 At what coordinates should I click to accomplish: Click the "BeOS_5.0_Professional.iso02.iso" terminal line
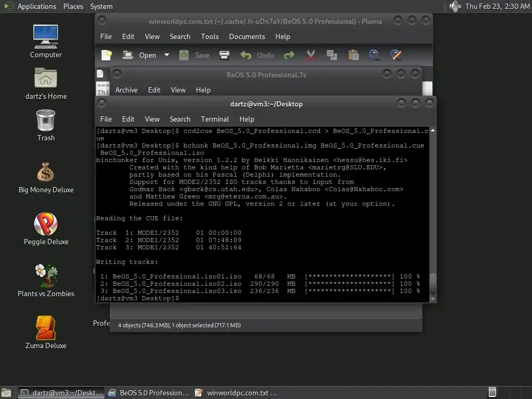pyautogui.click(x=177, y=284)
